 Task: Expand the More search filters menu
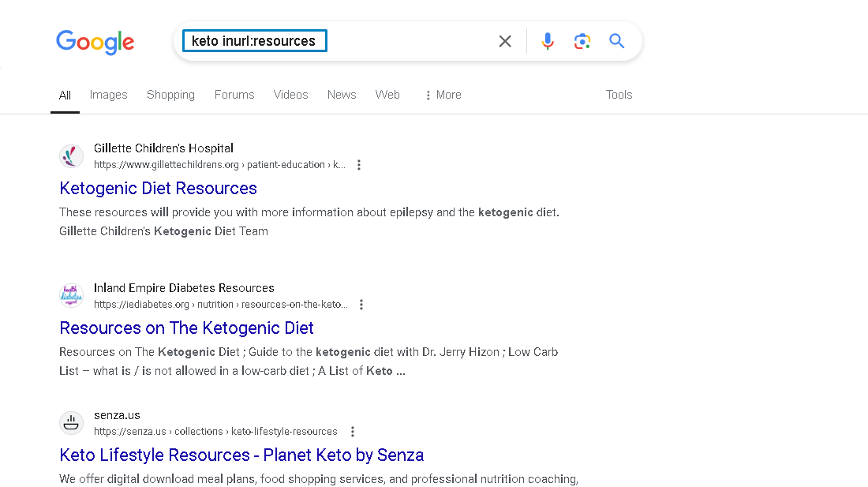coord(443,95)
